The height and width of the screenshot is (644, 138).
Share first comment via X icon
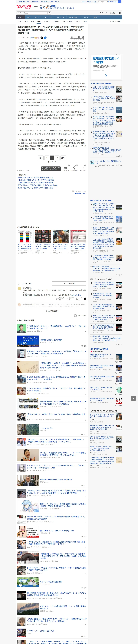[x=85, y=299]
